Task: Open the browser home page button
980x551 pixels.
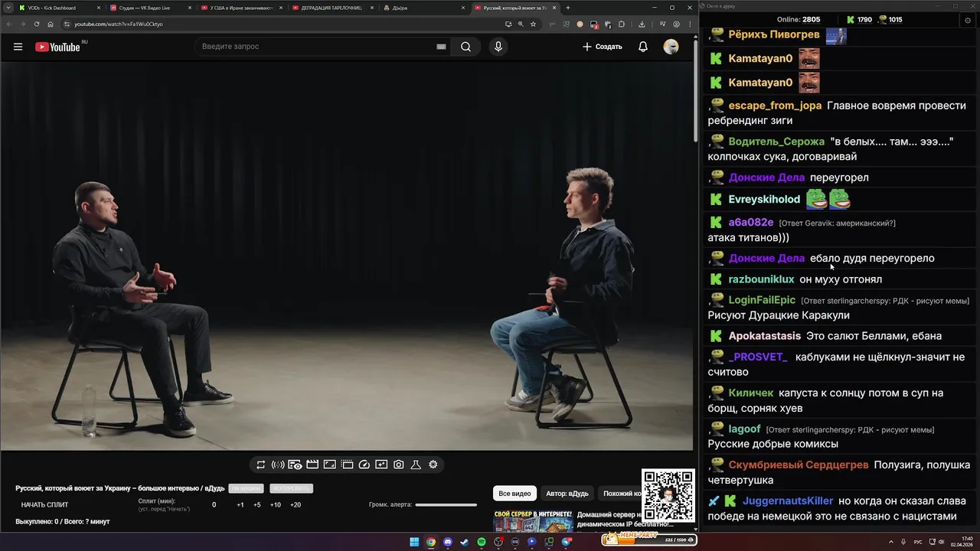Action: click(51, 24)
